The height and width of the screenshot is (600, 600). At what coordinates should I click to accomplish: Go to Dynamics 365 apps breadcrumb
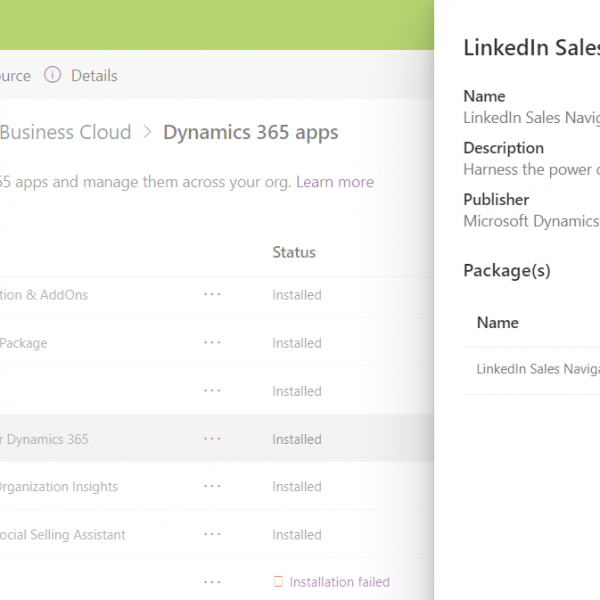tap(251, 132)
